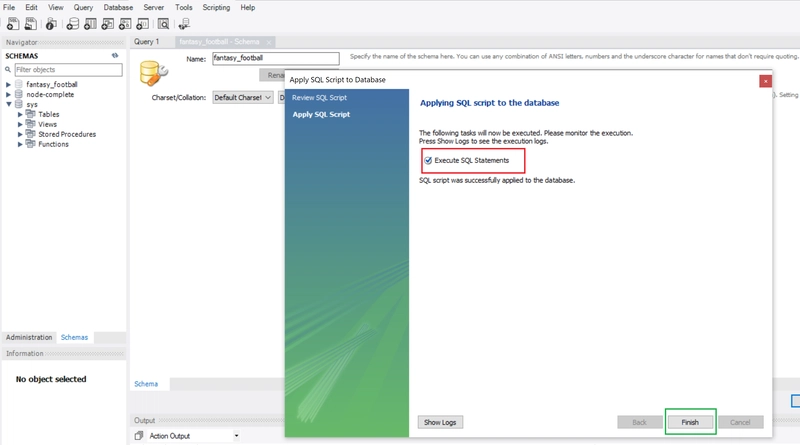
Task: Click the fantasy_football database icon
Action: pos(19,84)
